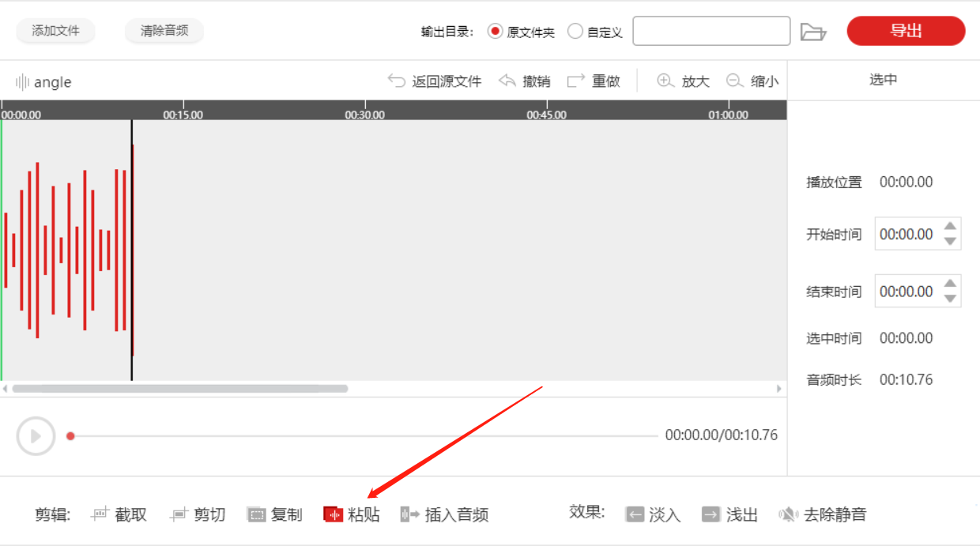Click the red 导出 export button
The width and height of the screenshot is (980, 550).
click(906, 32)
